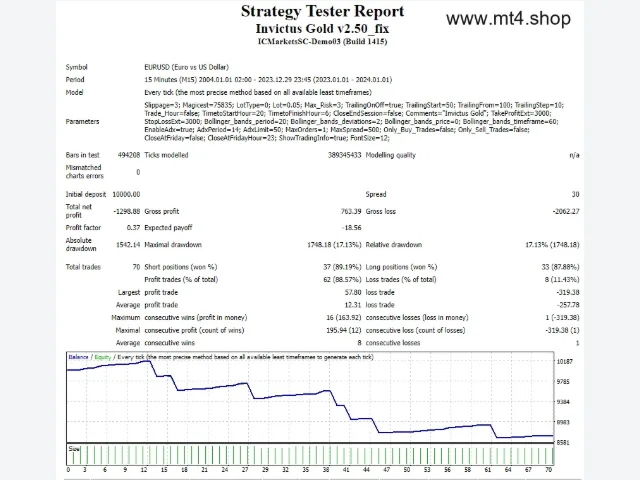The height and width of the screenshot is (480, 640).
Task: Select Modelling quality n/a value
Action: coord(574,155)
